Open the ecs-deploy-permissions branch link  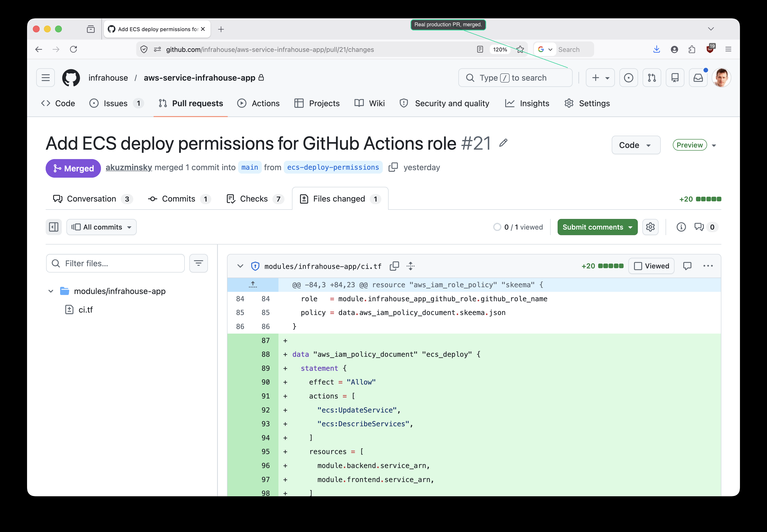(x=333, y=167)
